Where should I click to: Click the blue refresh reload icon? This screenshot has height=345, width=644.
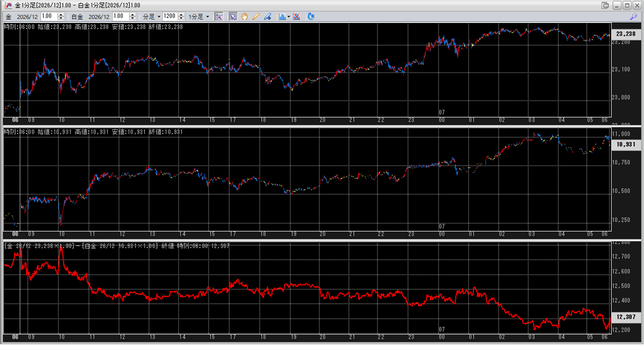pyautogui.click(x=311, y=17)
